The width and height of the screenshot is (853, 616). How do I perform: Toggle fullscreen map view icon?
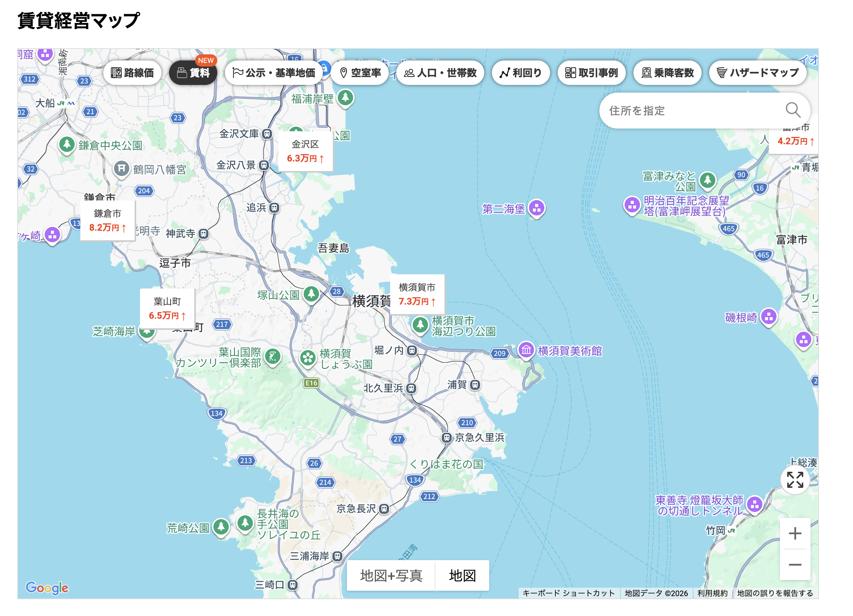tap(795, 480)
